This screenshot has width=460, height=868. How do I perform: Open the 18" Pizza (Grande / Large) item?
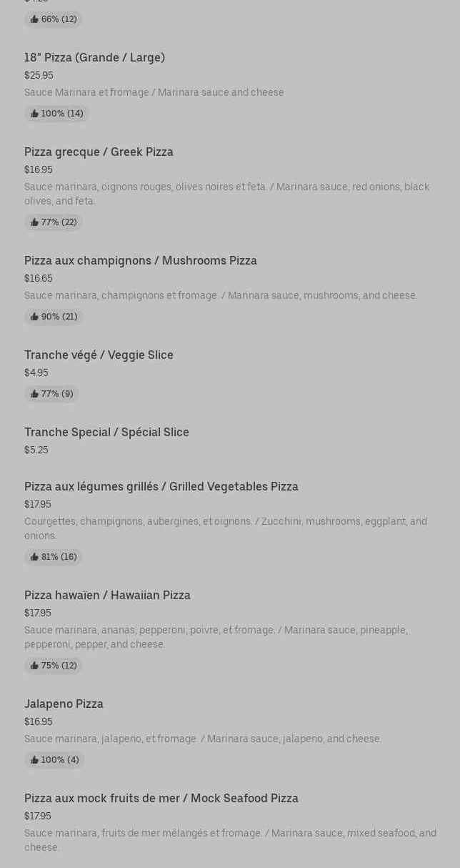(94, 57)
